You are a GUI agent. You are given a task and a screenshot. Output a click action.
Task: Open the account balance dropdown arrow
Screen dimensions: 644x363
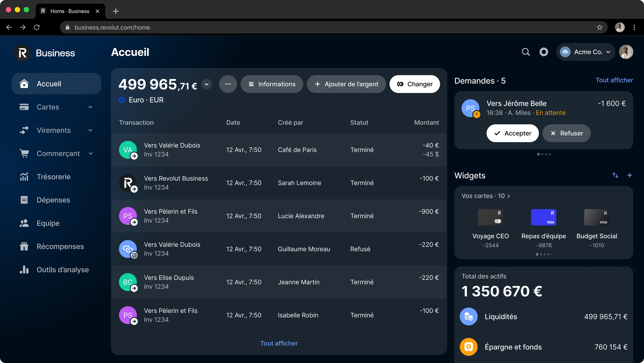[206, 84]
